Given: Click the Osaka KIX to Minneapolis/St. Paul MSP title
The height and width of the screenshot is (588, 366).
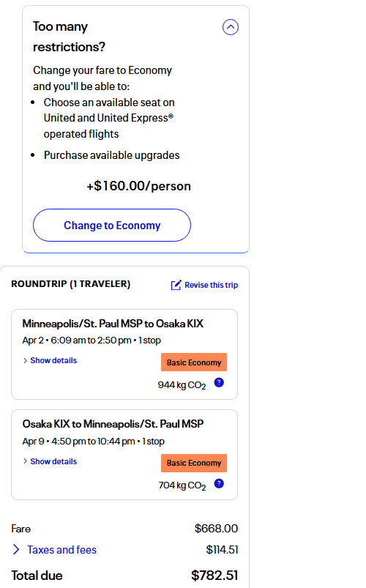Looking at the screenshot, I should click(x=113, y=424).
